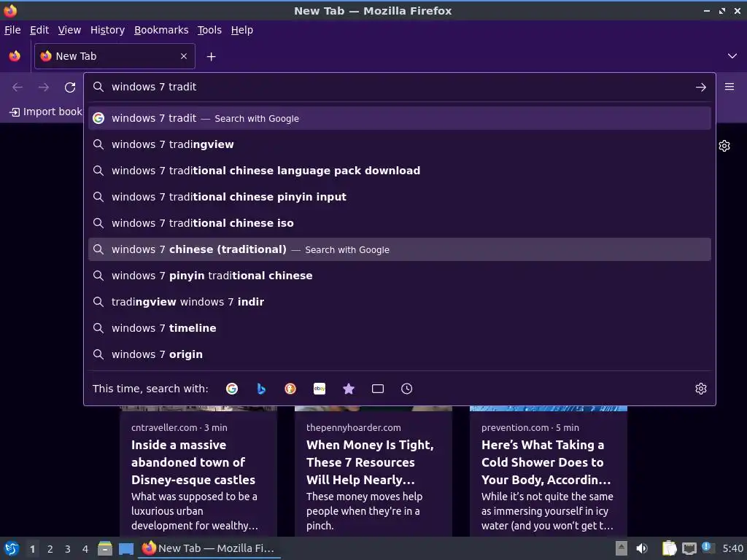Viewport: 747px width, 560px height.
Task: Open prevention.com Cold Shower article
Action: 549,472
